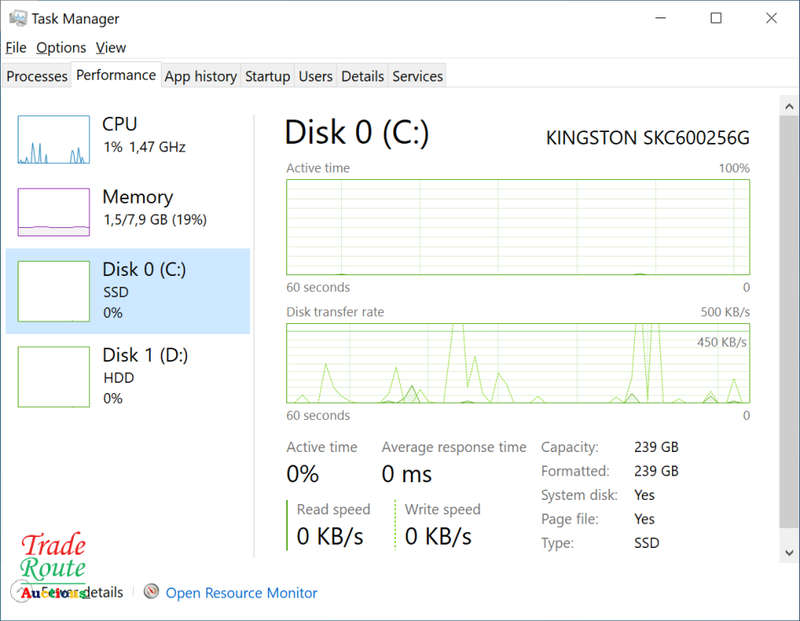Switch to the Details tab

[x=362, y=76]
